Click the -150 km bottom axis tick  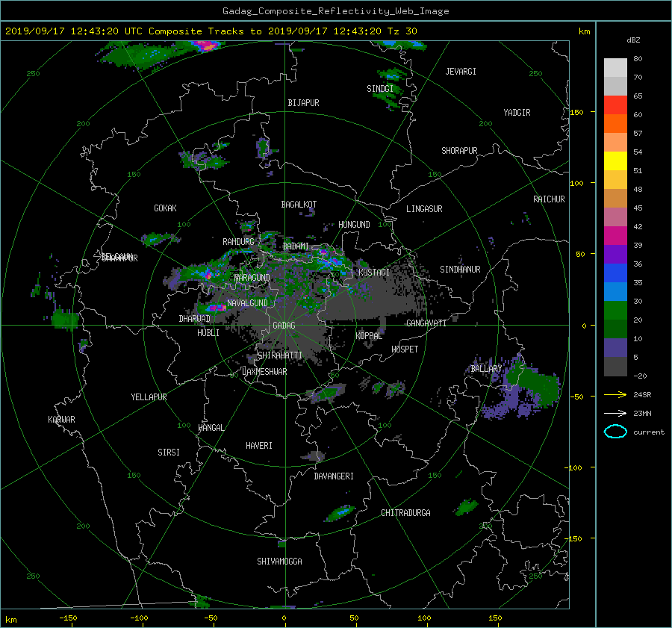[68, 618]
